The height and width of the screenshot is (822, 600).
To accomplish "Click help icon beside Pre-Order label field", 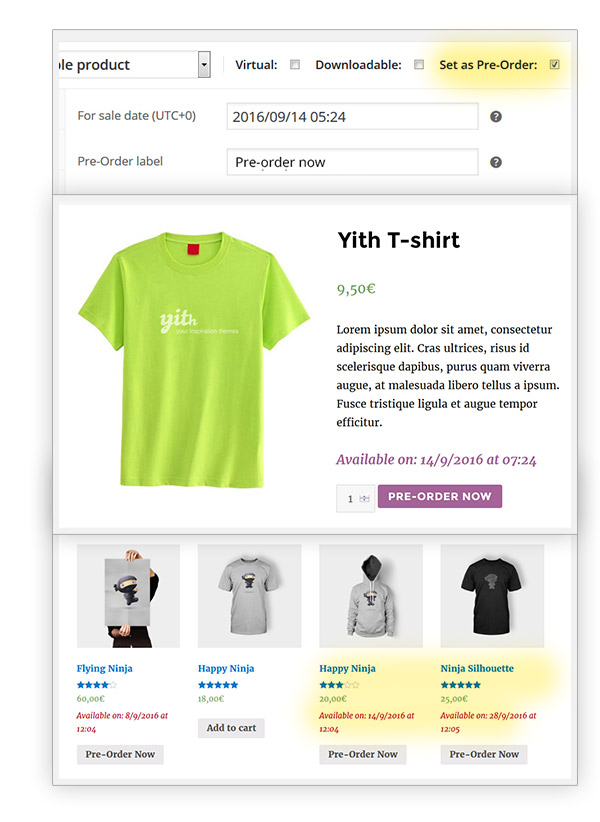I will (495, 162).
